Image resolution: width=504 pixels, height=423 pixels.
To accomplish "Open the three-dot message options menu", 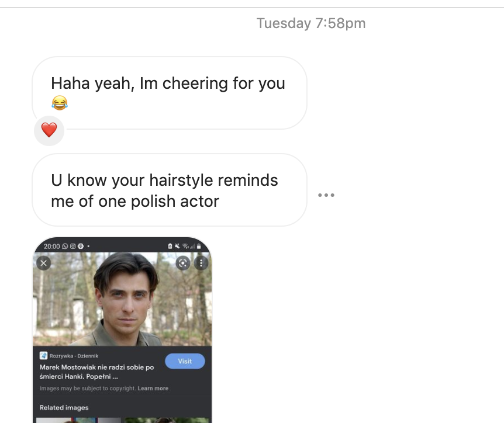I will coord(326,195).
